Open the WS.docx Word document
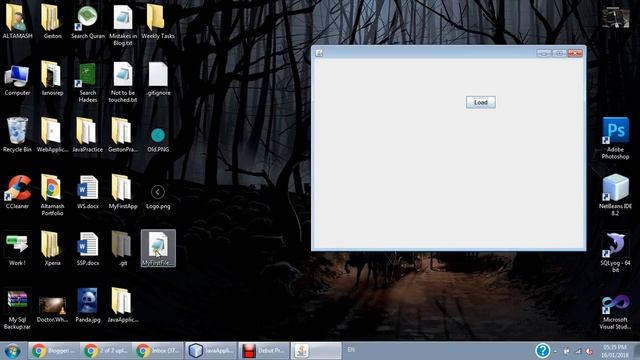 88,192
